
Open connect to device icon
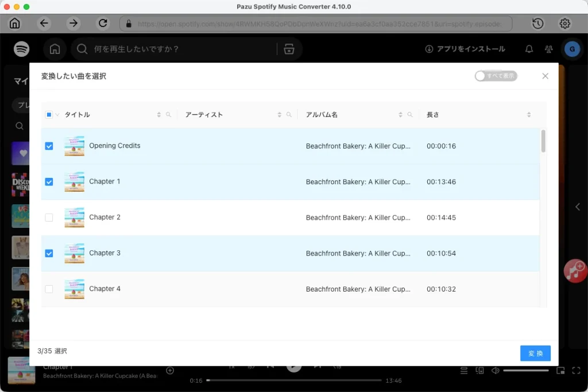pyautogui.click(x=479, y=371)
